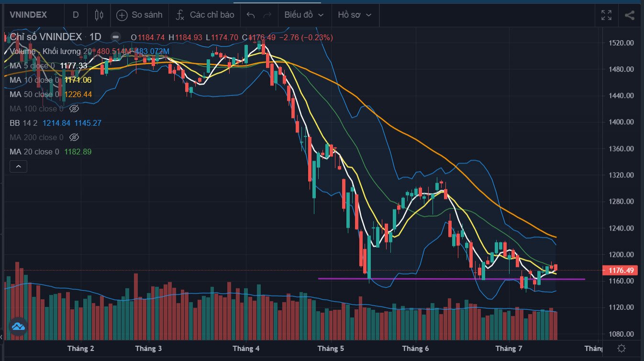Click the Chỉ số VNINDEX title

pyautogui.click(x=46, y=37)
